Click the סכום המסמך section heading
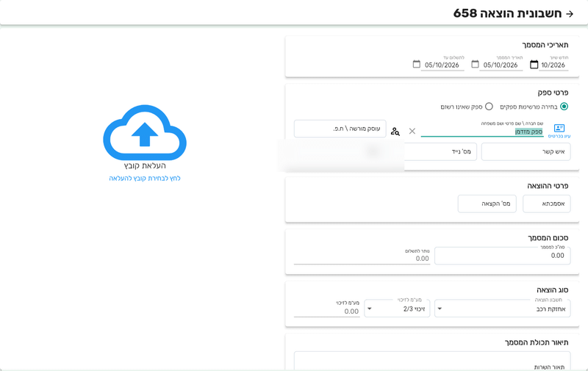 click(x=548, y=238)
